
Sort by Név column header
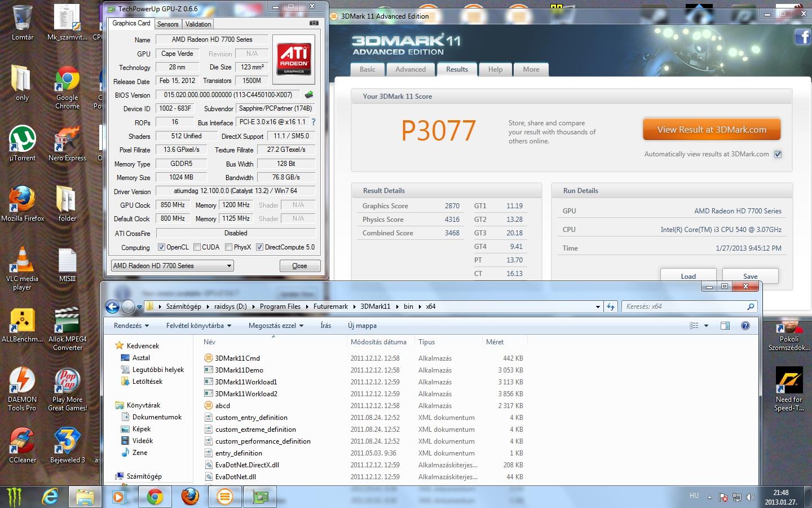coord(270,342)
